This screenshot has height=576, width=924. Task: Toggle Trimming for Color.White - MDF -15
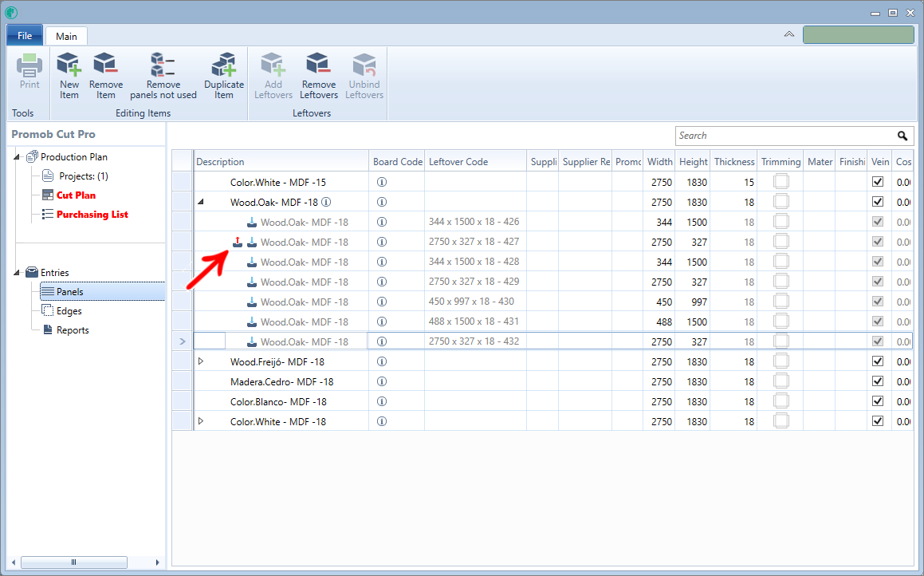pos(781,182)
